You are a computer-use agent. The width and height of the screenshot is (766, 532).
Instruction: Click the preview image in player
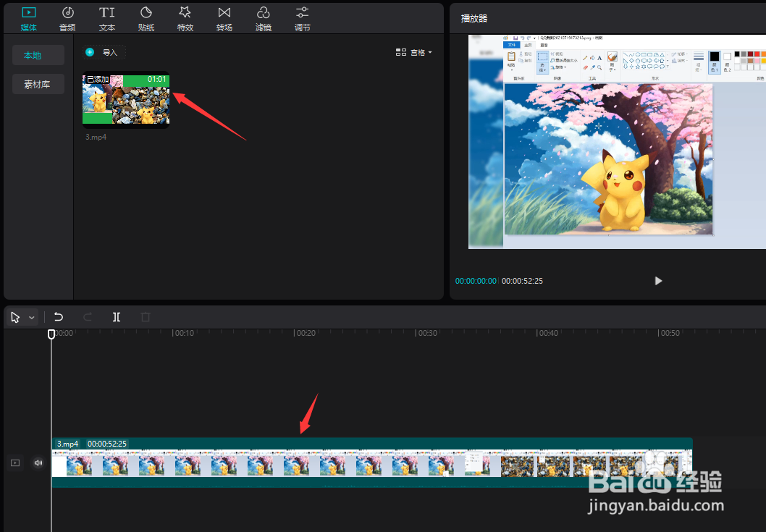(x=617, y=142)
